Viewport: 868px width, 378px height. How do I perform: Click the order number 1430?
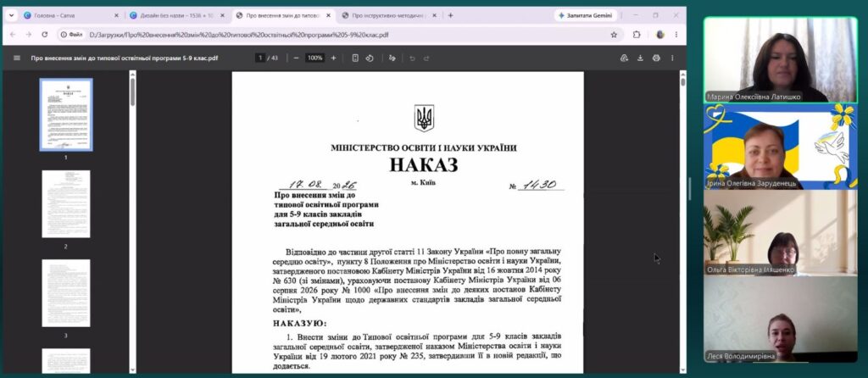540,185
